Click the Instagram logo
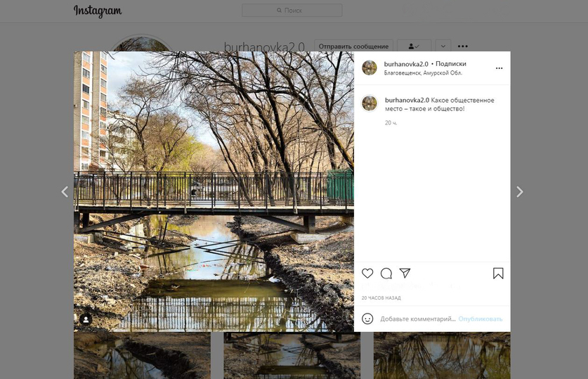 [x=98, y=11]
